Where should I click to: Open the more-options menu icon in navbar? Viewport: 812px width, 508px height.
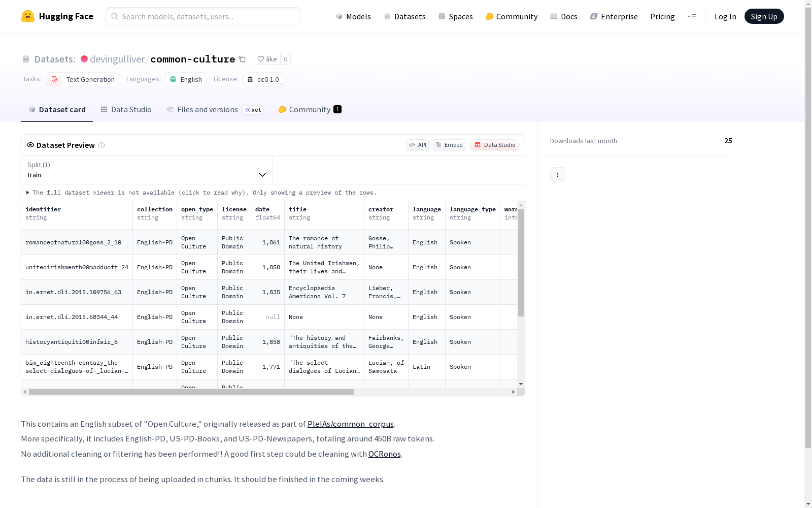692,16
